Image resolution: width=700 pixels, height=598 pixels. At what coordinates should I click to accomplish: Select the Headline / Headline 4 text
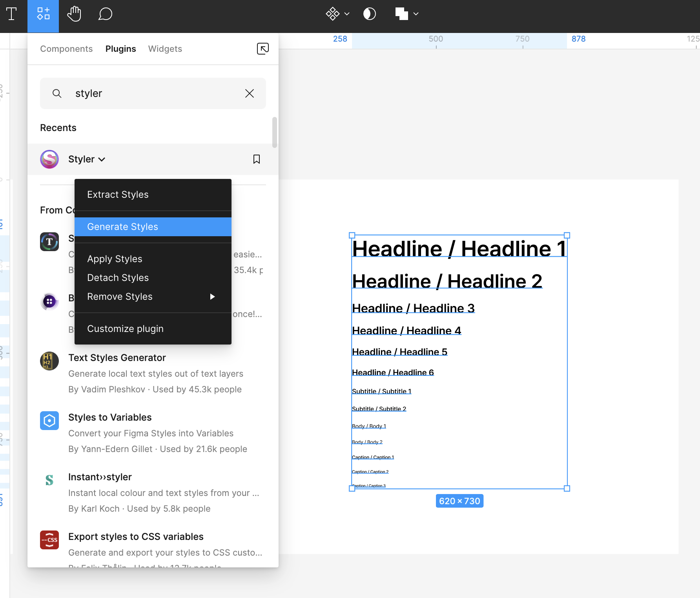tap(407, 331)
